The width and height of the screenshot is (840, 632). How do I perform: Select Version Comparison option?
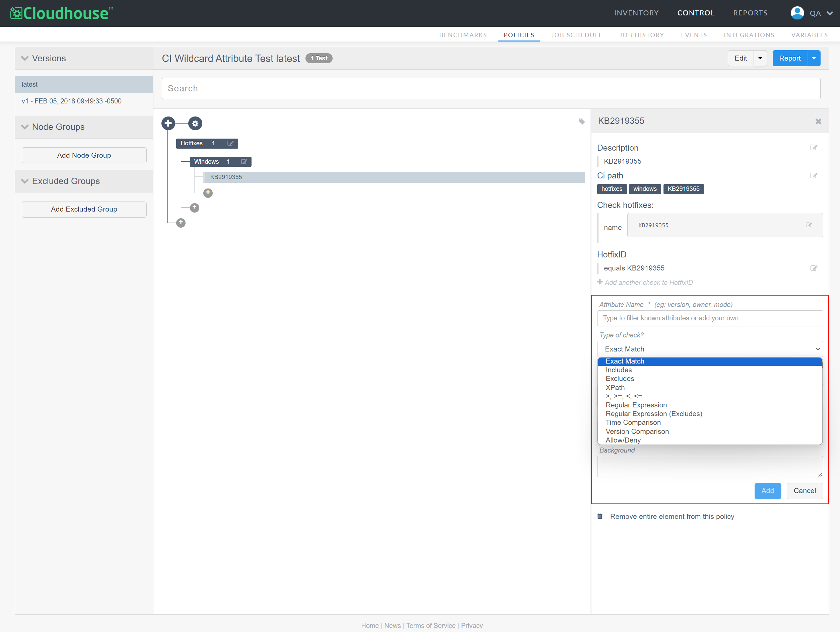click(x=710, y=431)
